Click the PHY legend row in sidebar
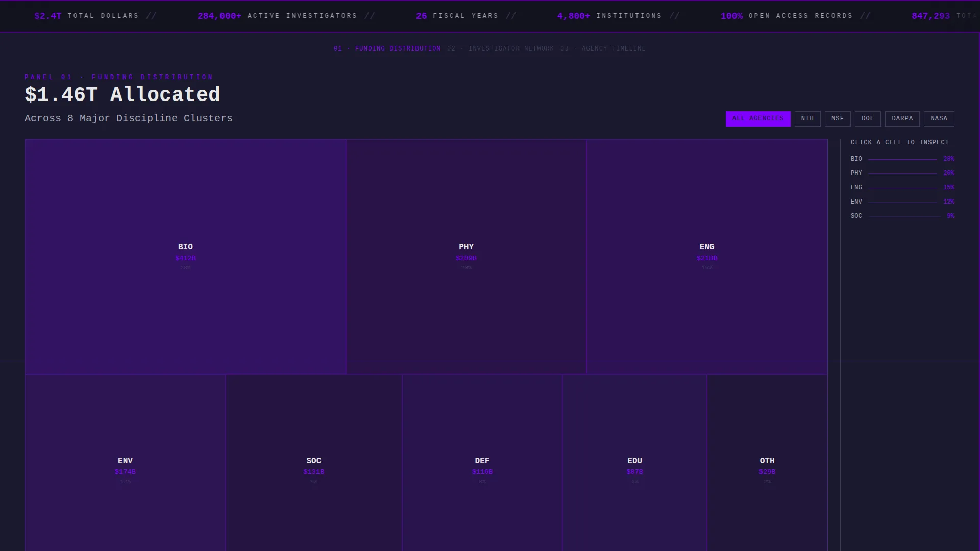 902,173
